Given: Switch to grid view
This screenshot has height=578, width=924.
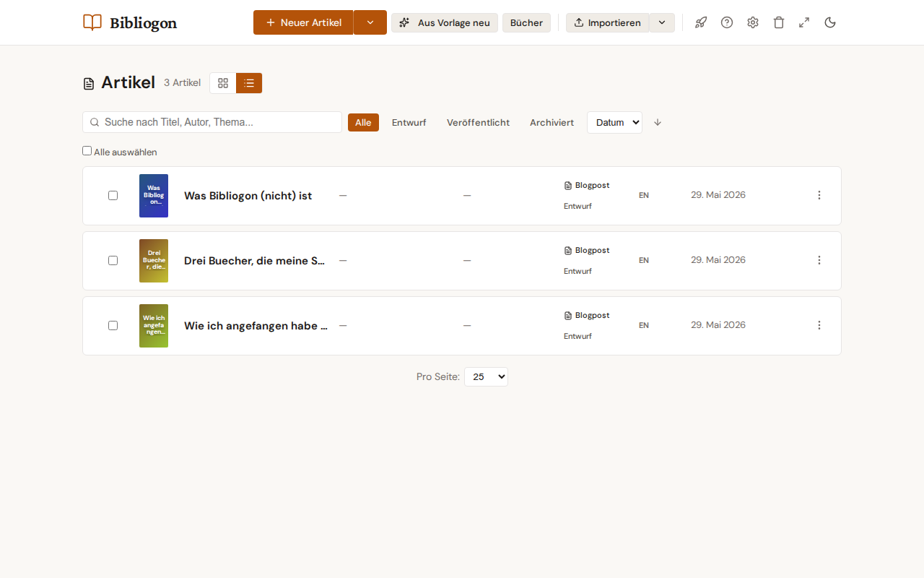Looking at the screenshot, I should pyautogui.click(x=223, y=83).
